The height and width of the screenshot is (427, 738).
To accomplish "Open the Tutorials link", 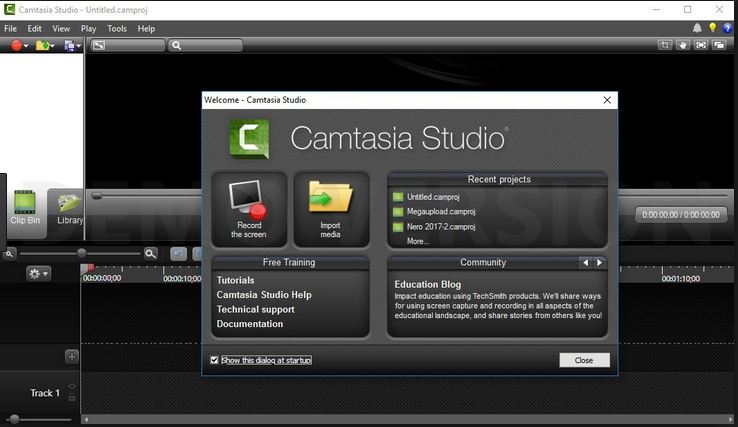I will click(x=235, y=280).
